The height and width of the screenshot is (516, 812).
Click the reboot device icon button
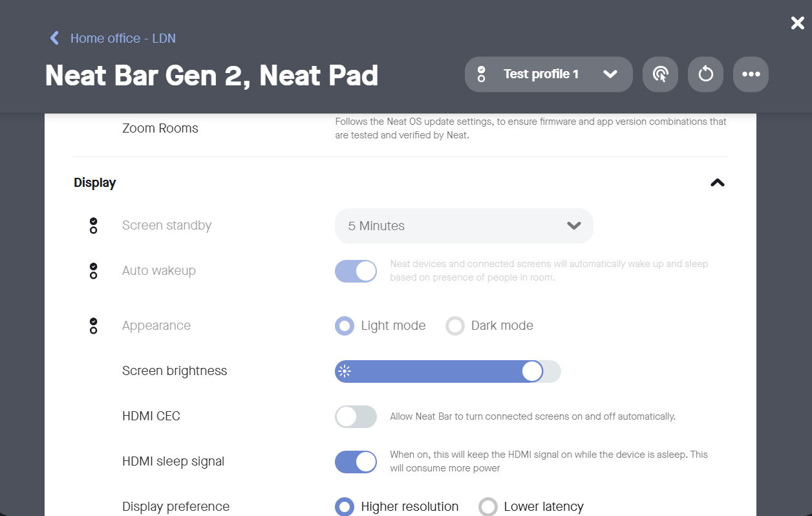click(x=705, y=74)
